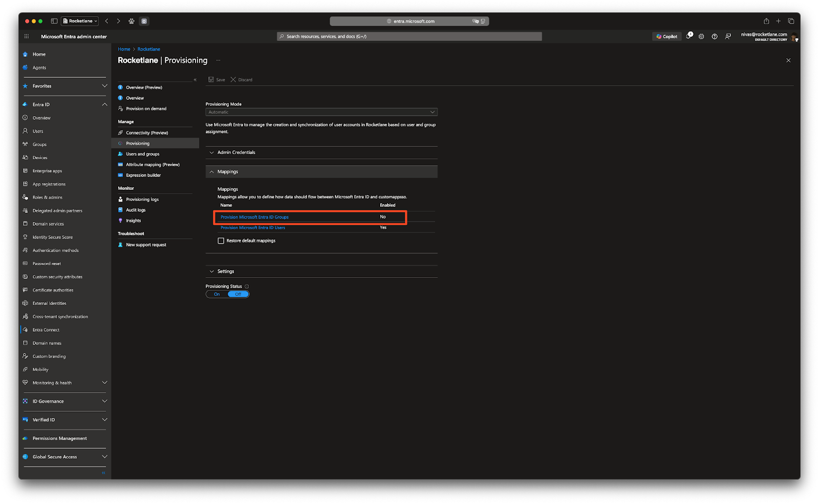Open the more options ellipsis beside Provisioning title

pos(218,60)
